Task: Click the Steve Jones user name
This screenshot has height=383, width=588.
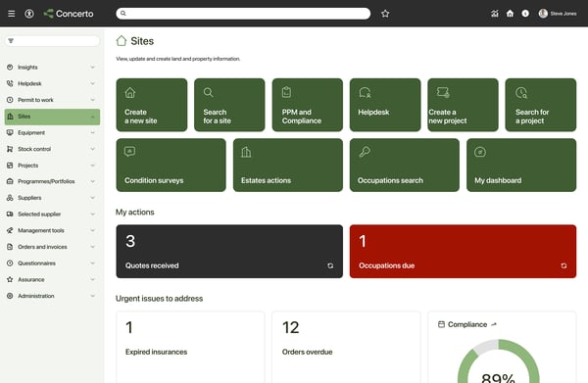Action: [x=563, y=14]
